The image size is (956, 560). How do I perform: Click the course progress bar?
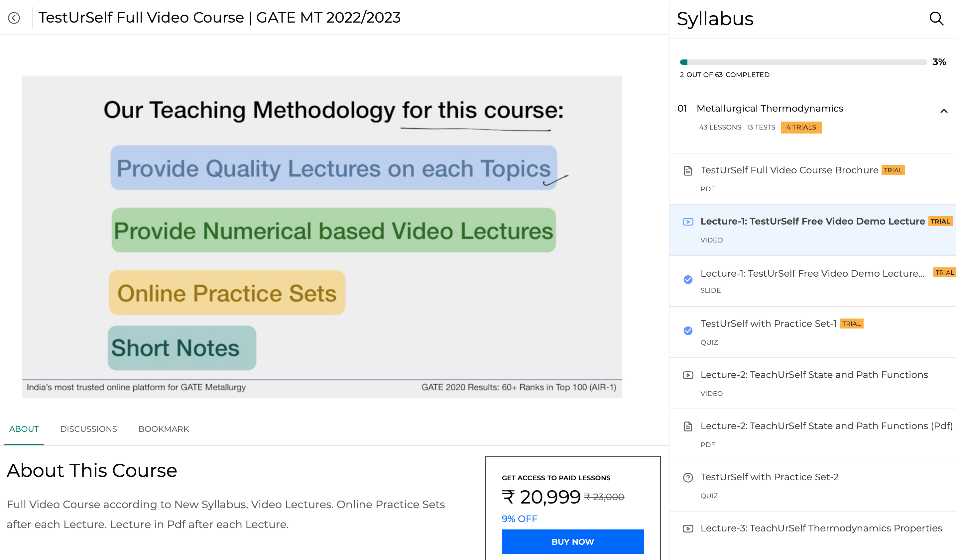point(803,62)
